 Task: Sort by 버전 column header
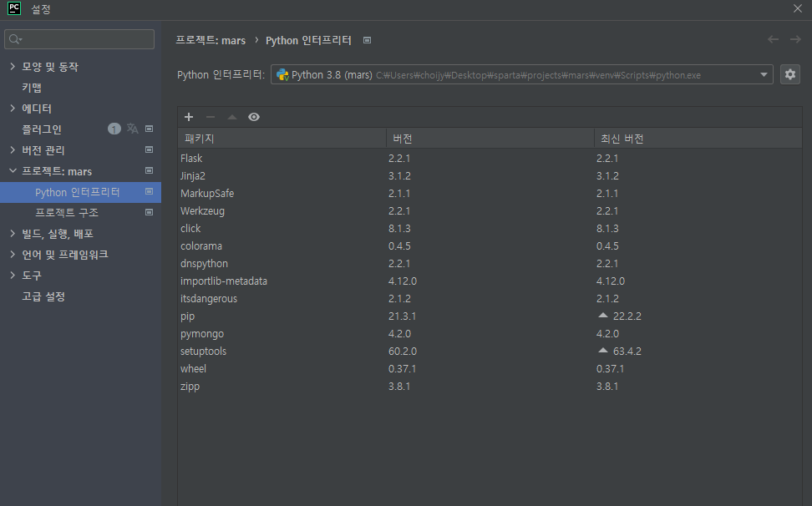[x=490, y=139]
